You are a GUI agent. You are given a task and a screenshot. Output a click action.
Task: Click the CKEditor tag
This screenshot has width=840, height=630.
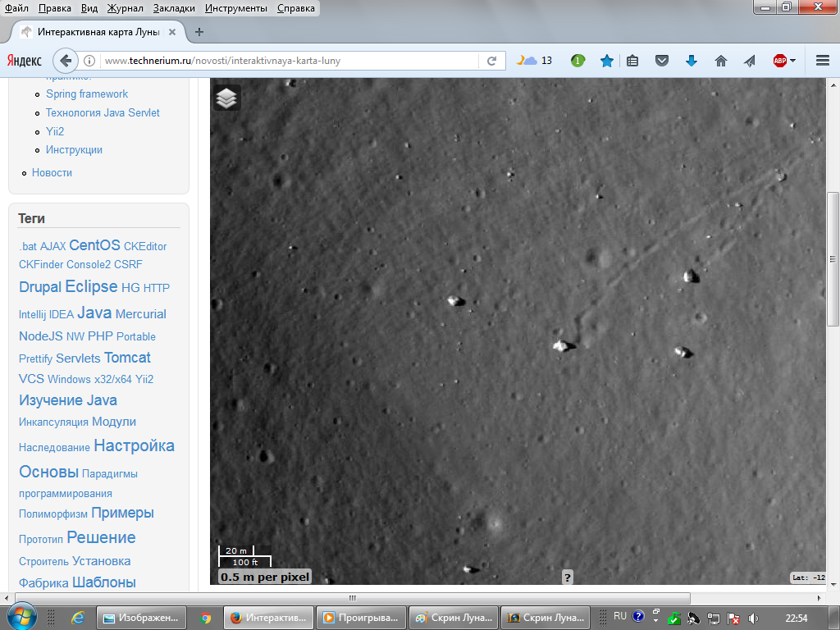(145, 246)
